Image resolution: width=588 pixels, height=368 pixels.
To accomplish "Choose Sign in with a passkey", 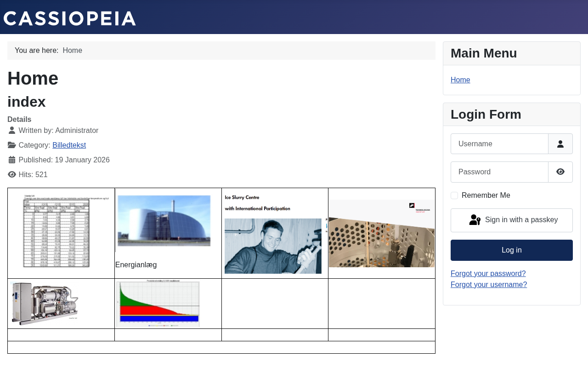I will click(x=512, y=220).
